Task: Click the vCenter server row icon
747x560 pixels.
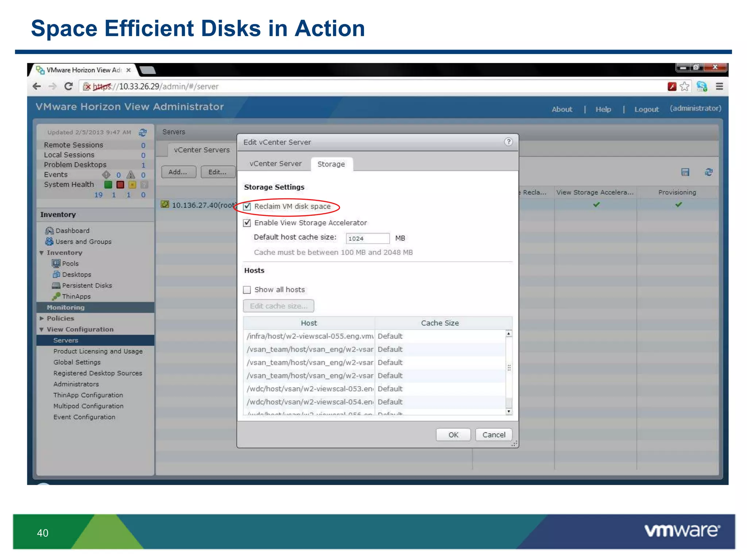Action: click(165, 205)
